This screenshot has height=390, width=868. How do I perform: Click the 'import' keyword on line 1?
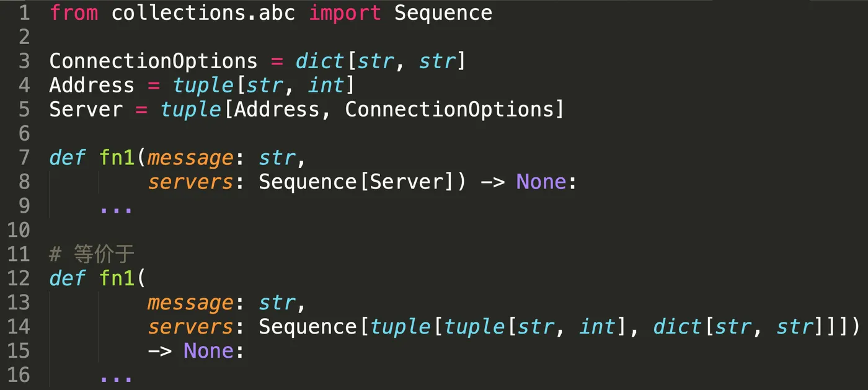pos(345,13)
